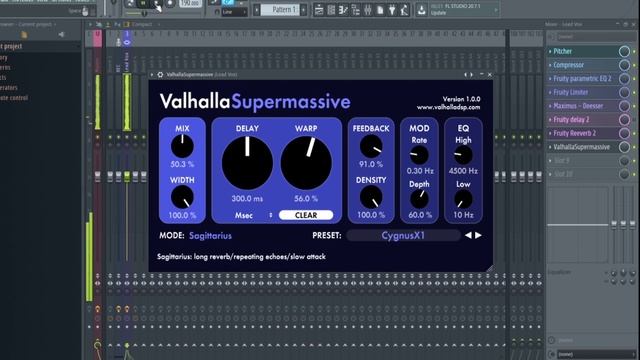Viewport: 640px width, 360px height.
Task: Toggle the Pitcher slot enable LED
Action: [x=634, y=52]
